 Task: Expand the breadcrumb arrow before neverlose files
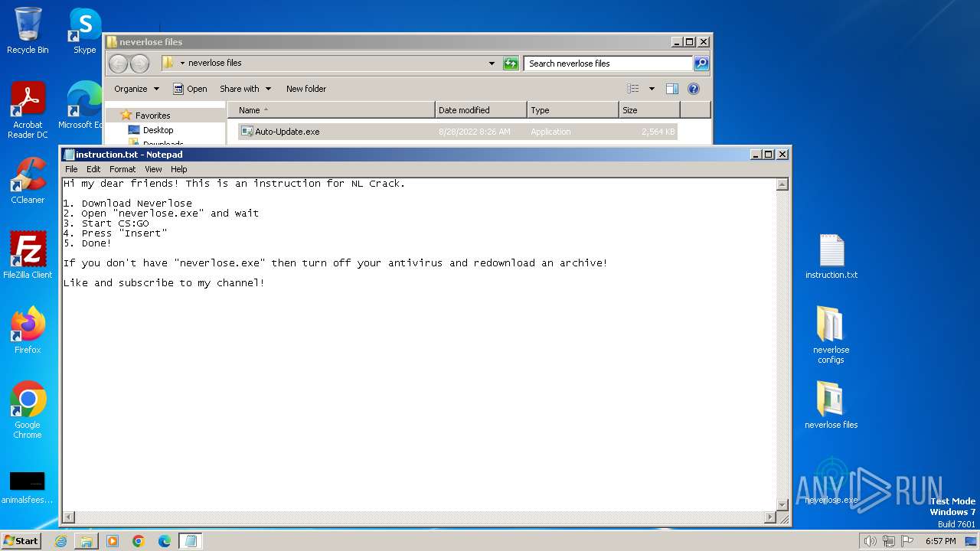[x=182, y=64]
